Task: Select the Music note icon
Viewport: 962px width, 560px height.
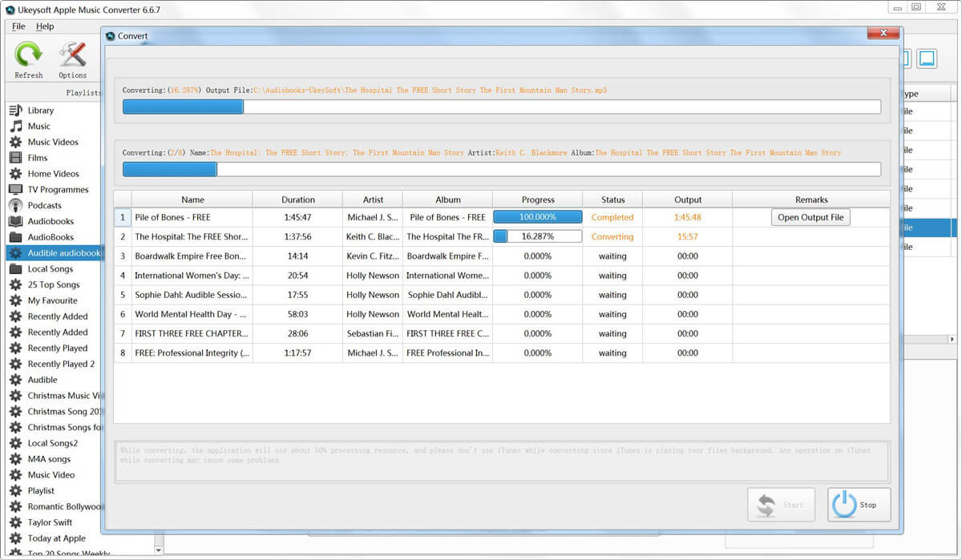Action: coord(15,126)
